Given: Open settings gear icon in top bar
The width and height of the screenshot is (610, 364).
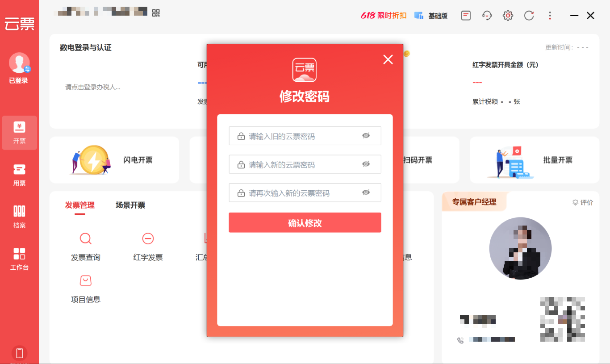Looking at the screenshot, I should (x=508, y=16).
